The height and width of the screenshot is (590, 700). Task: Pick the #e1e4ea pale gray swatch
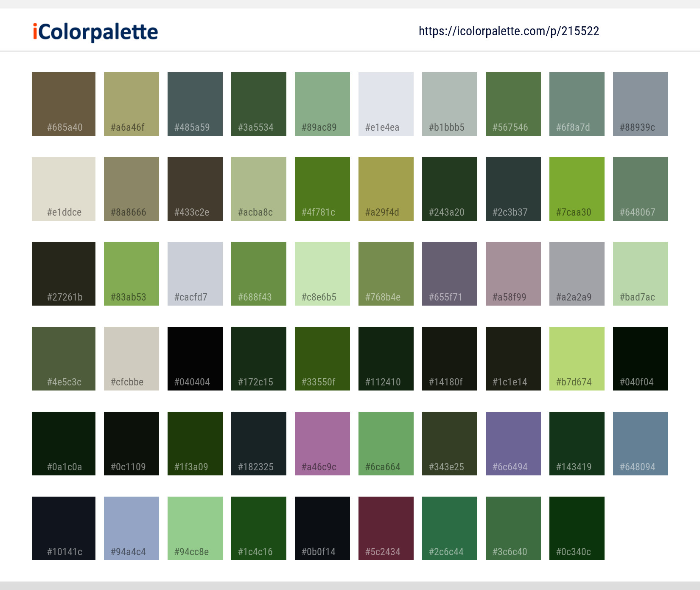[x=386, y=104]
